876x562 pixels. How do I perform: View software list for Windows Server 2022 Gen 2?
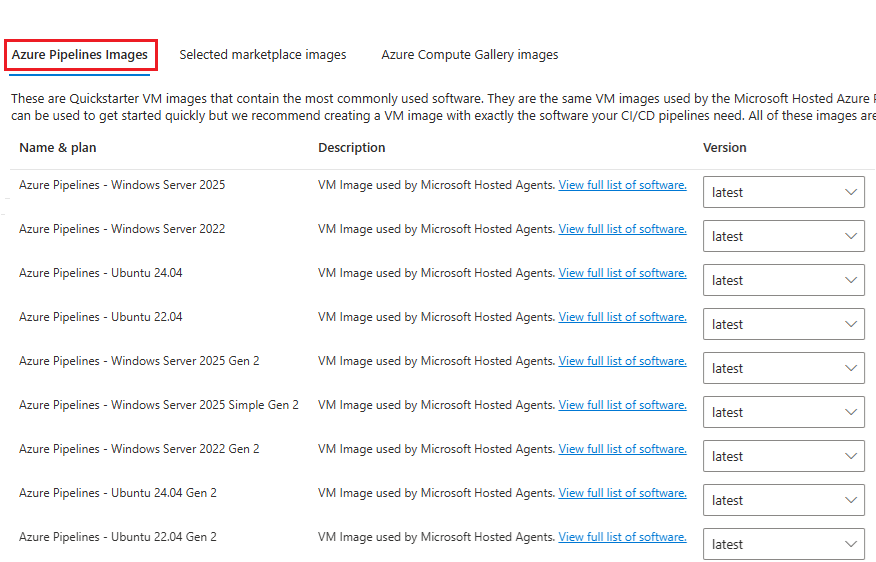(x=622, y=449)
